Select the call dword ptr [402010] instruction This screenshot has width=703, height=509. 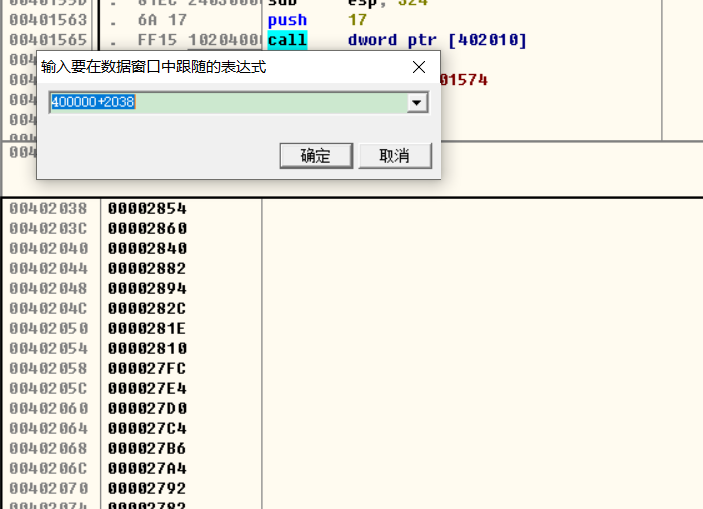[x=397, y=40]
